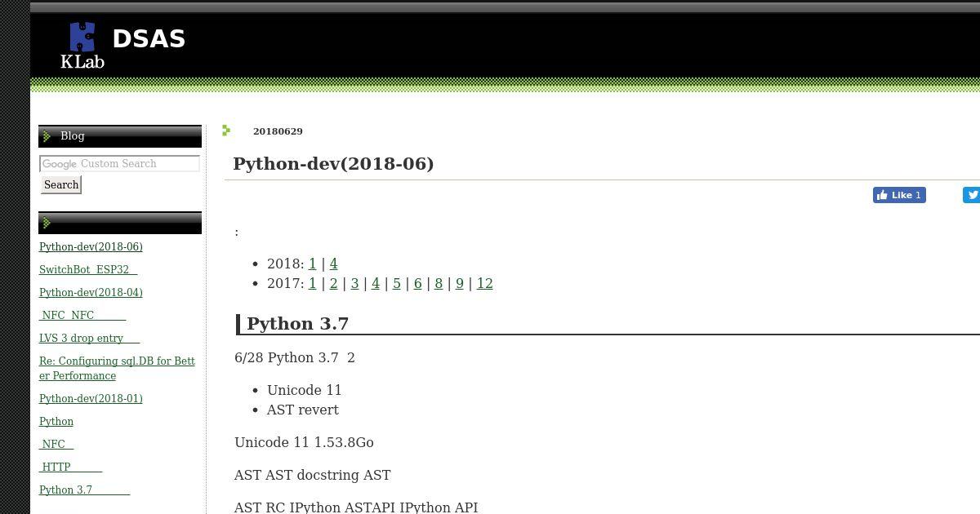Screen dimensions: 980x514
Task: Click the text AST AST docstring AST
Action: 313,476
